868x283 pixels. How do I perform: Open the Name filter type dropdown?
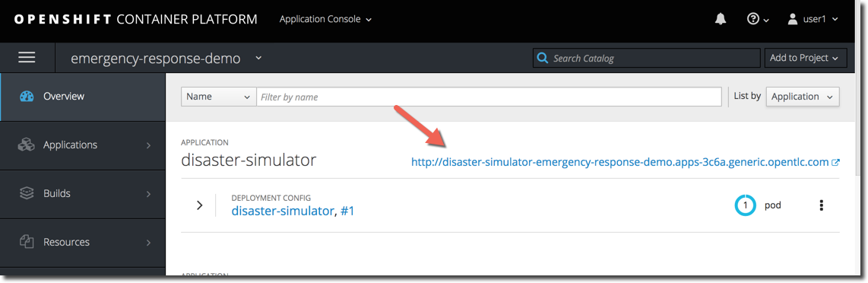coord(219,97)
